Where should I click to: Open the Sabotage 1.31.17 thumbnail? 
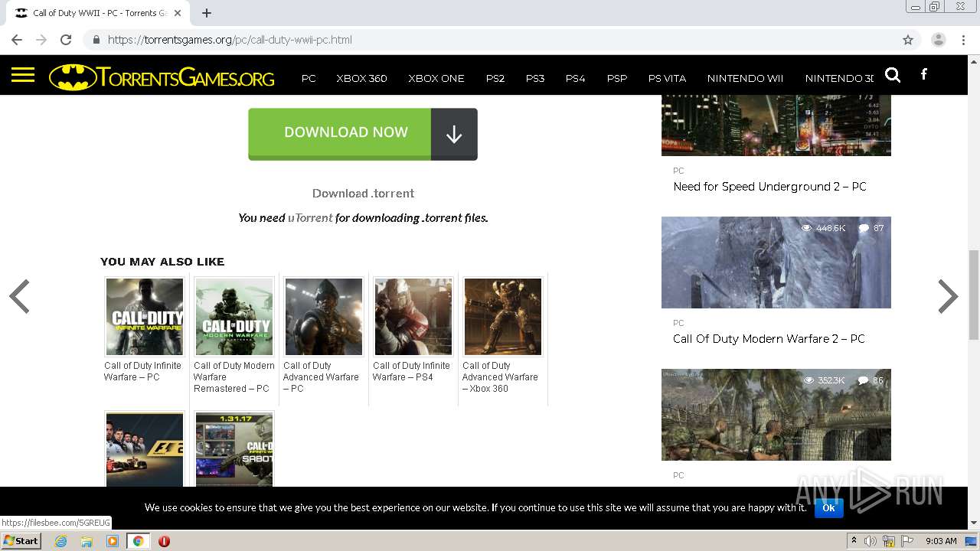(x=234, y=449)
